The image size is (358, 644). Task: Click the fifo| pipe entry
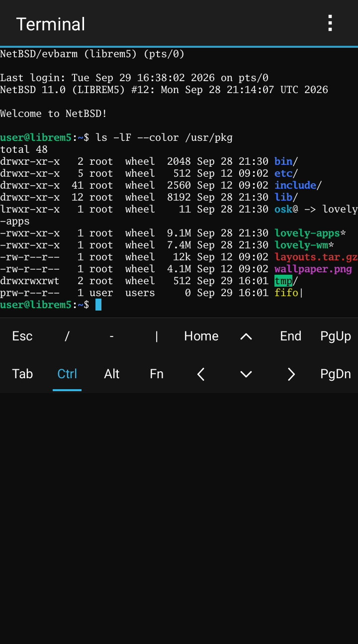coord(289,293)
